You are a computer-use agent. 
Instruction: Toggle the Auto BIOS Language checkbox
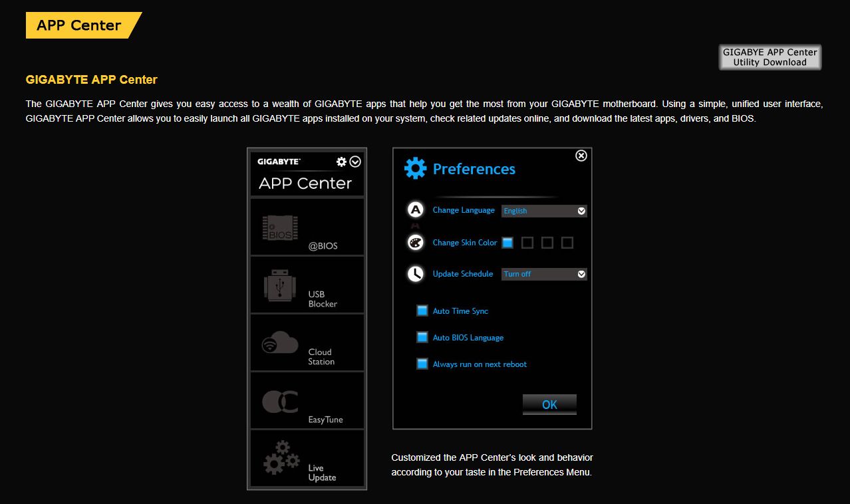point(422,337)
